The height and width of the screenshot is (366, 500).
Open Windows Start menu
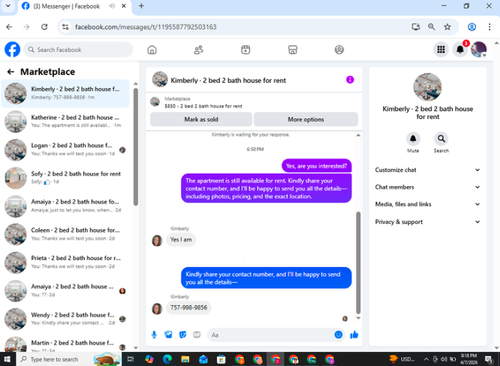coord(7,359)
